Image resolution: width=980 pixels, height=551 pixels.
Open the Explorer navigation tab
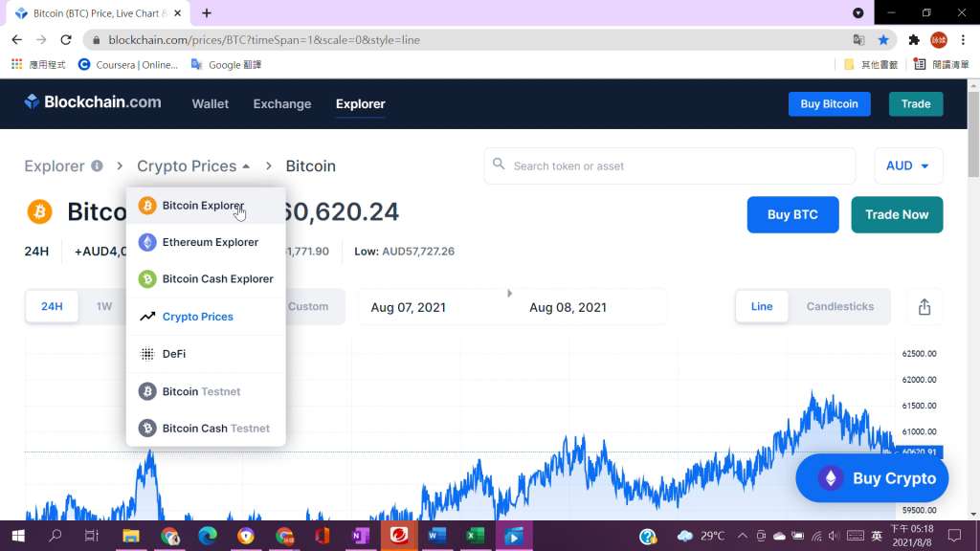point(361,104)
